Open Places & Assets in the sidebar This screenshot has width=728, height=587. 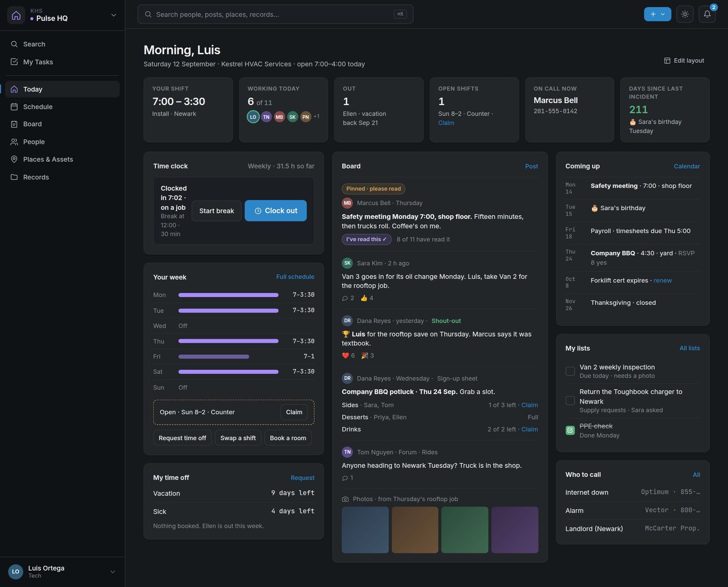pyautogui.click(x=63, y=160)
